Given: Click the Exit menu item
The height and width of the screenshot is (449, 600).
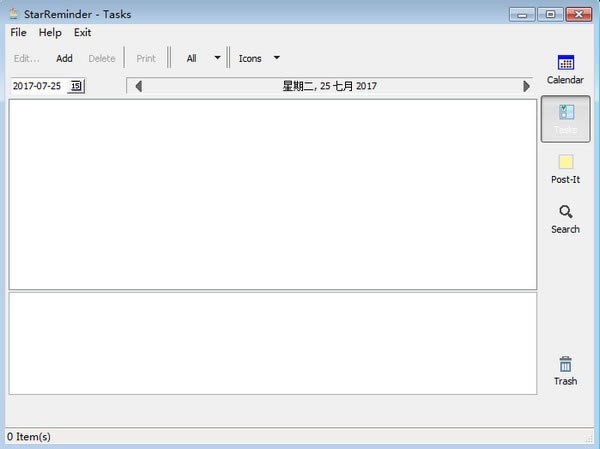Looking at the screenshot, I should tap(82, 33).
